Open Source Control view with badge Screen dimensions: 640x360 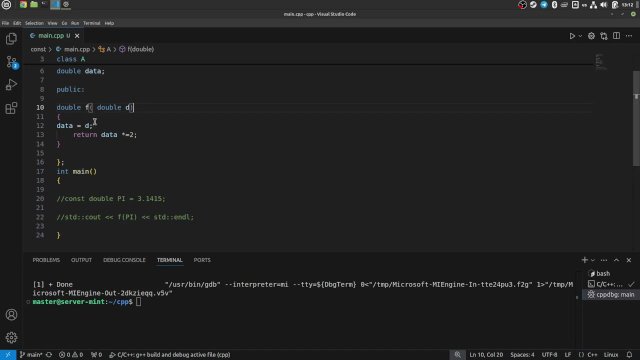click(x=11, y=62)
